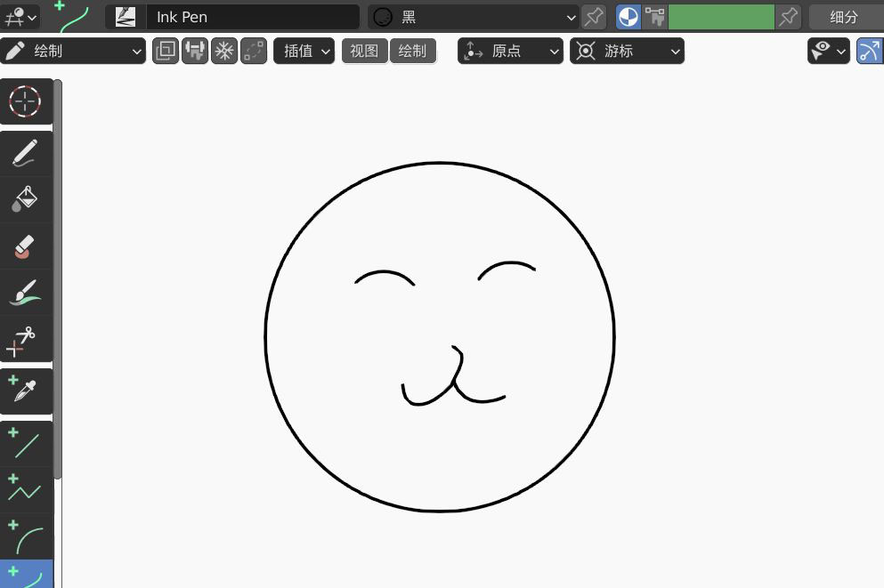Pick the Arc drawing tool

25,536
